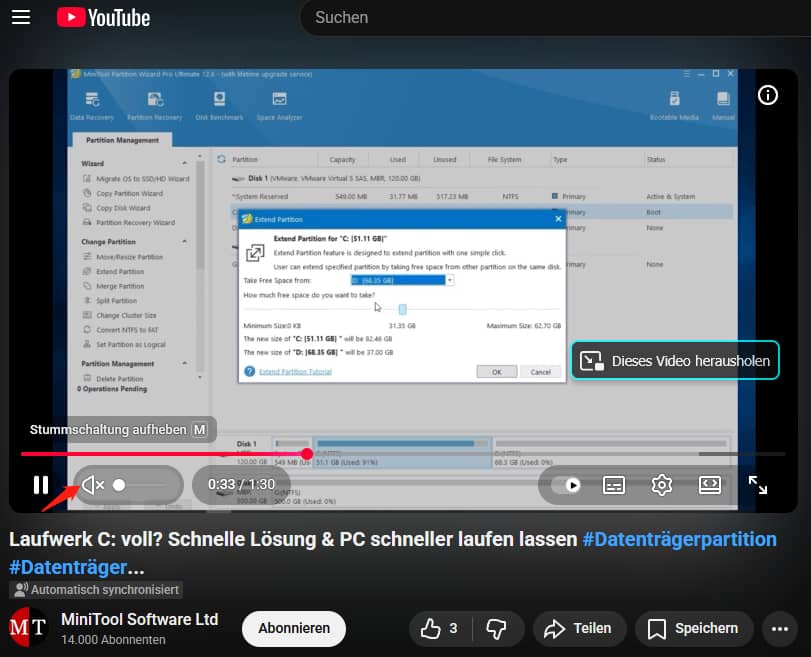
Task: Enter fullscreen mode
Action: pos(758,485)
